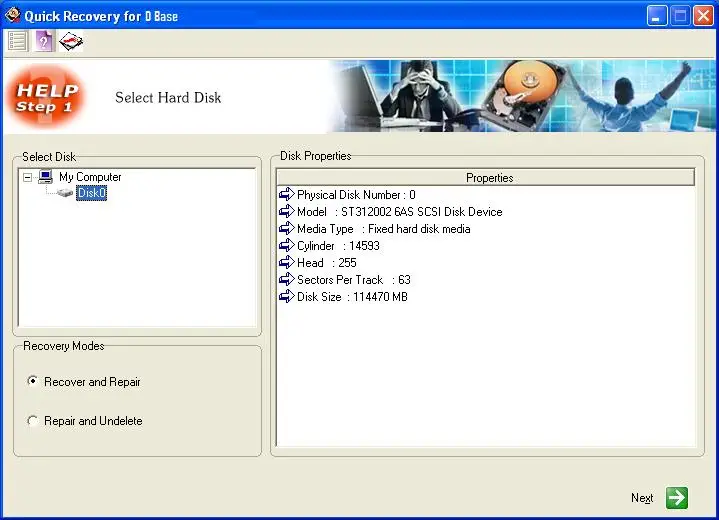Click the Next text label
Screen dimensions: 719x520
tap(642, 498)
